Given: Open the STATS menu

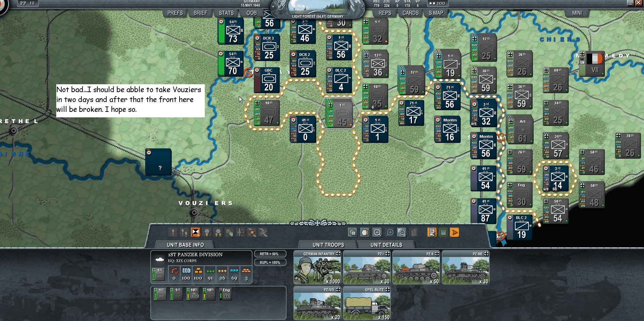Looking at the screenshot, I should (x=226, y=13).
